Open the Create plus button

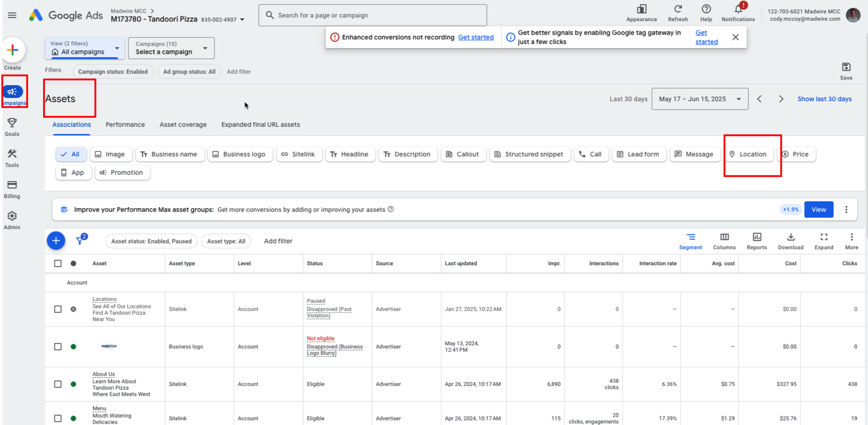[13, 50]
